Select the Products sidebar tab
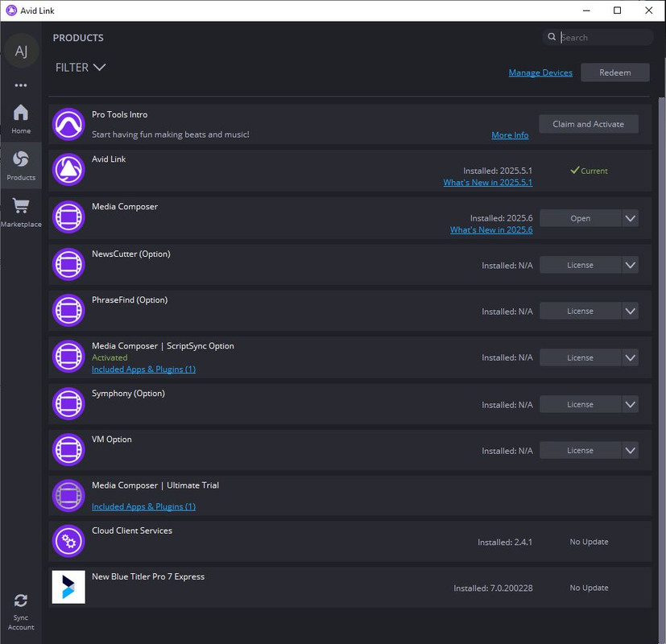The width and height of the screenshot is (666, 644). point(21,165)
